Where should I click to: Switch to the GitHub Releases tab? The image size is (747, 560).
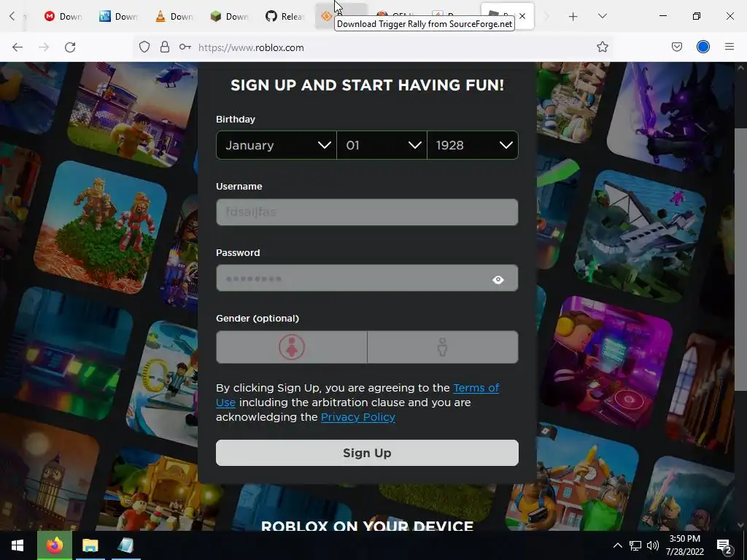coord(285,16)
